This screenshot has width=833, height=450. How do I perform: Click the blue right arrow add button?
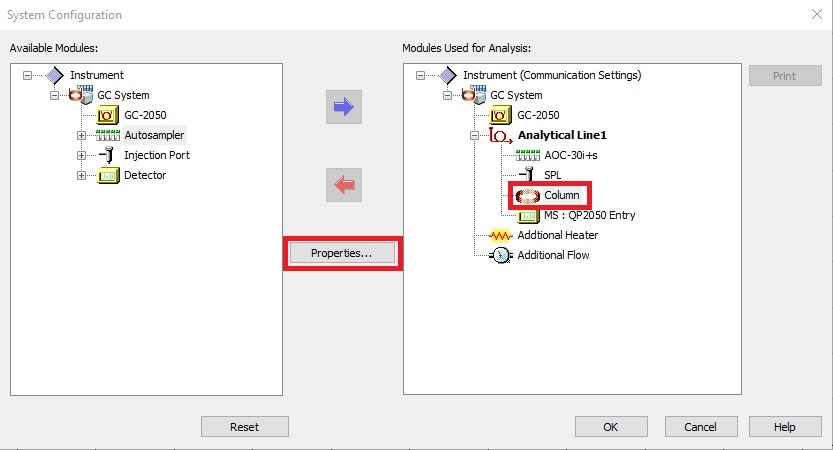tap(344, 107)
